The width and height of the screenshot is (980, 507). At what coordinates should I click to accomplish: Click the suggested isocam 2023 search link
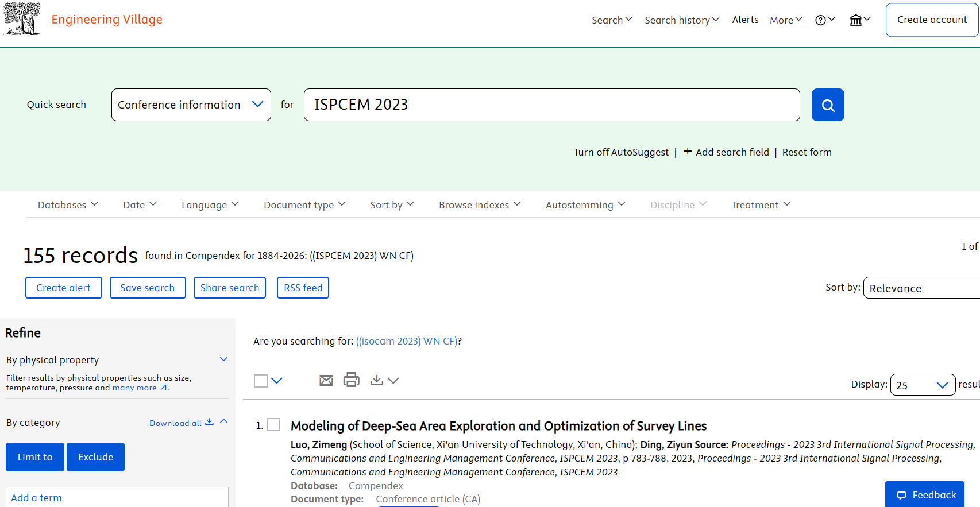[407, 341]
